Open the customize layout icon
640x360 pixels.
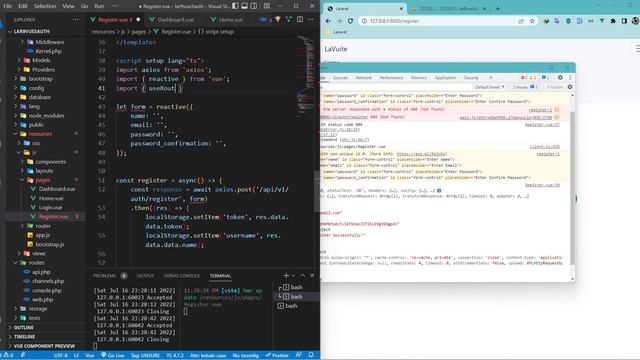[x=267, y=6]
